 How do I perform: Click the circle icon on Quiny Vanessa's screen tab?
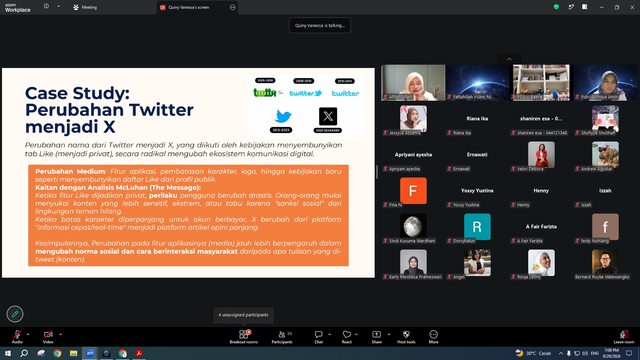point(233,7)
